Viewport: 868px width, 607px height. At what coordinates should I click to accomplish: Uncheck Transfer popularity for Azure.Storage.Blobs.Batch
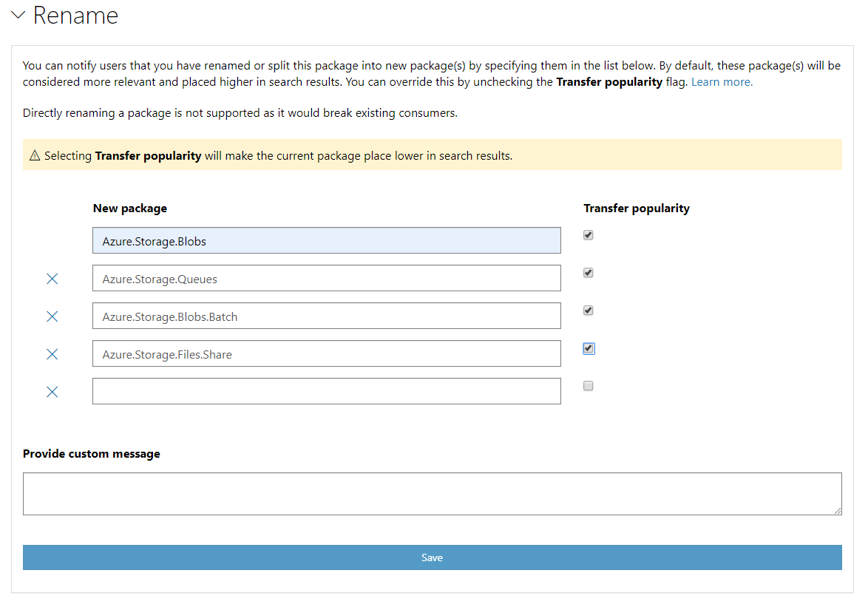588,311
